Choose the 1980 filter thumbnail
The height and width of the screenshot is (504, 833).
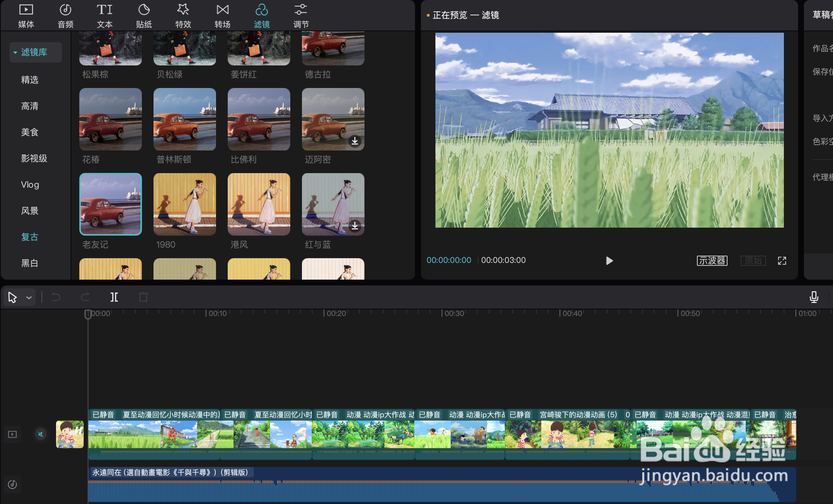tap(185, 204)
